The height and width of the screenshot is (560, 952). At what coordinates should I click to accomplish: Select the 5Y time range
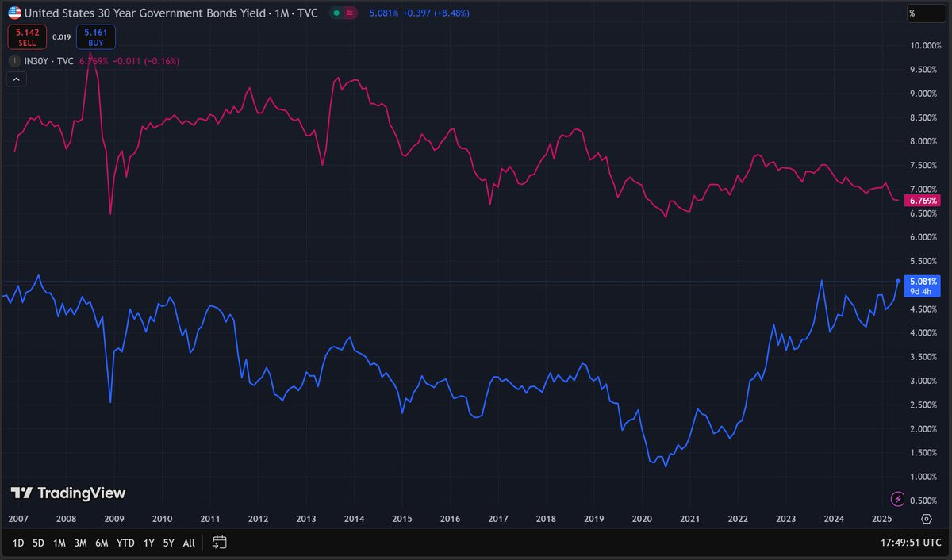[x=169, y=543]
